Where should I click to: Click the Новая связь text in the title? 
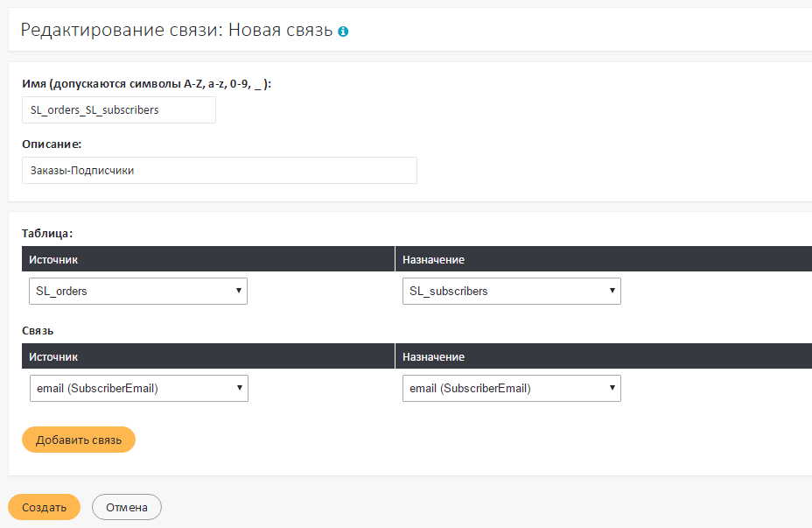point(281,31)
